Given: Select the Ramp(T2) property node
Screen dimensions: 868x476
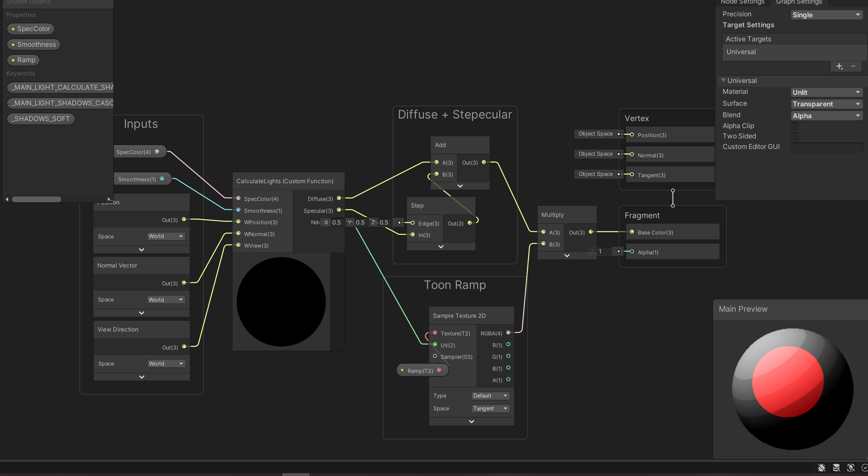Looking at the screenshot, I should click(422, 370).
